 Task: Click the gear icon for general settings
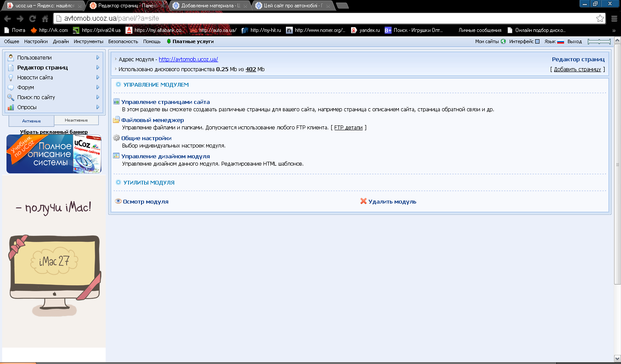[116, 138]
